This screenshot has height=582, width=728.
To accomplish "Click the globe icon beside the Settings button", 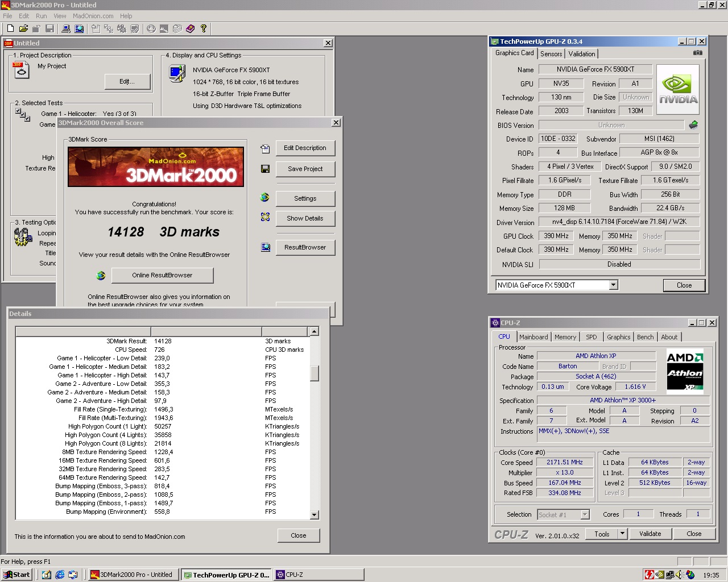I will pyautogui.click(x=264, y=197).
